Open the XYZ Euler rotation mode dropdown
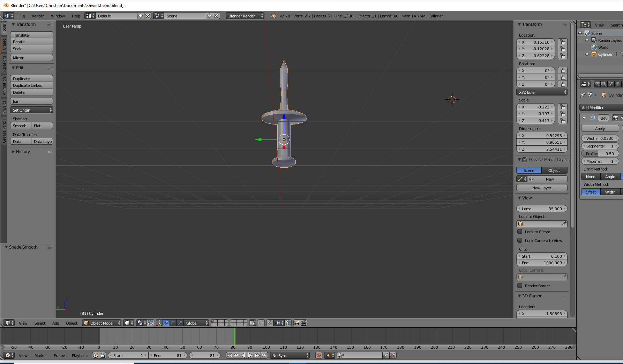 pyautogui.click(x=542, y=92)
